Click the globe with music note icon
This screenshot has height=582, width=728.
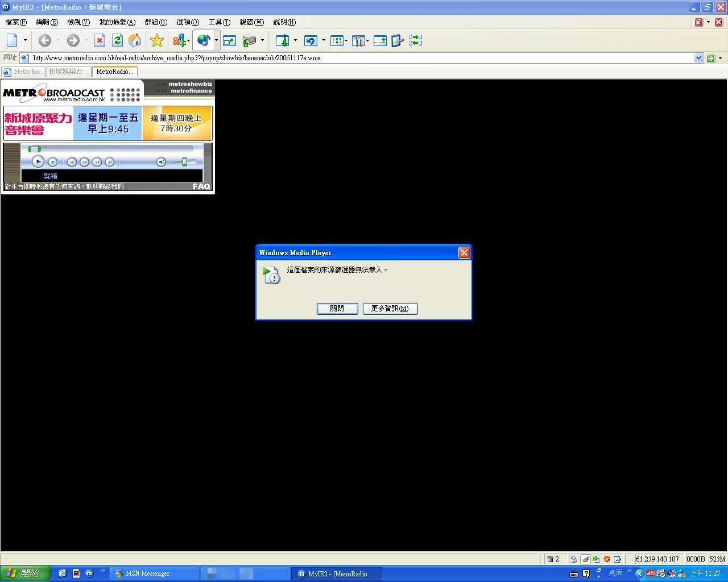click(203, 40)
